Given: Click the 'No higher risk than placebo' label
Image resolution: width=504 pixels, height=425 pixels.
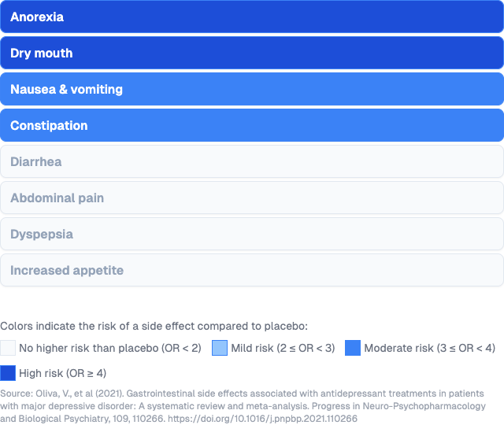Looking at the screenshot, I should point(109,348).
